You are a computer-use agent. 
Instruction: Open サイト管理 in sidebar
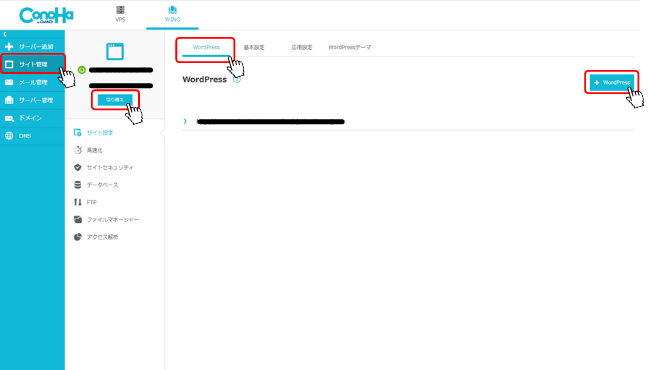click(32, 64)
